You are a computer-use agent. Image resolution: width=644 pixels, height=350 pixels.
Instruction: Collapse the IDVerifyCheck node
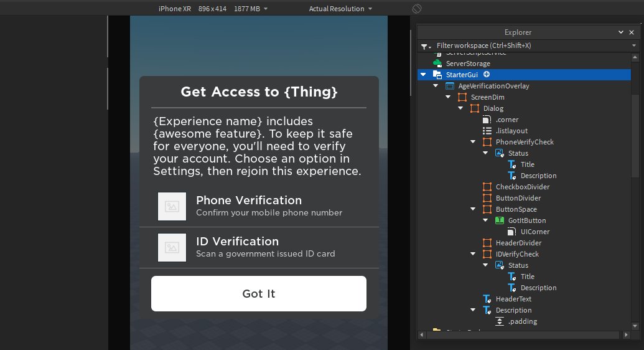pos(473,254)
